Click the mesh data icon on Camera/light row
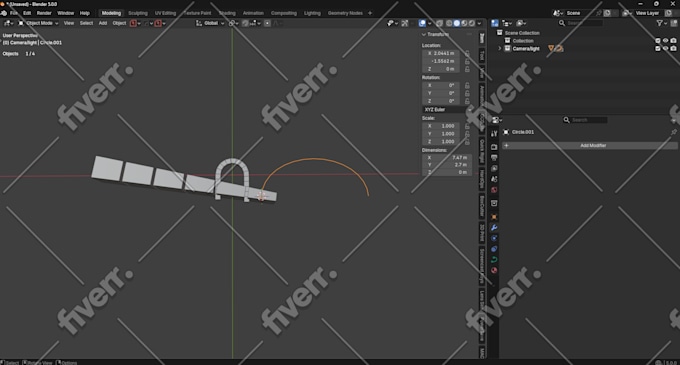Viewport: 680px width, 365px height. pos(551,48)
